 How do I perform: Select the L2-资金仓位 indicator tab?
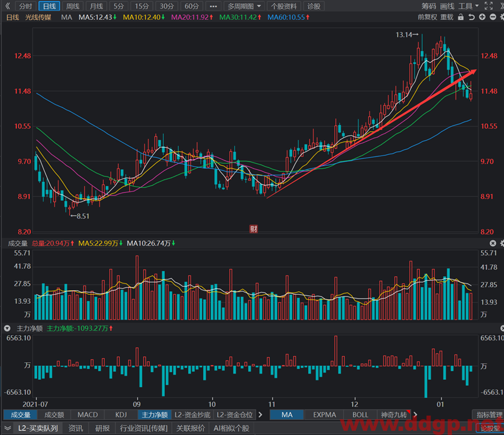click(x=235, y=415)
